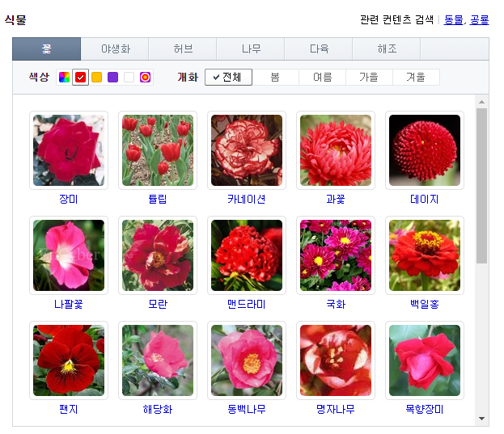Viewport: 504px width, 434px height.
Task: Click the 카네이션 text link
Action: point(247,199)
